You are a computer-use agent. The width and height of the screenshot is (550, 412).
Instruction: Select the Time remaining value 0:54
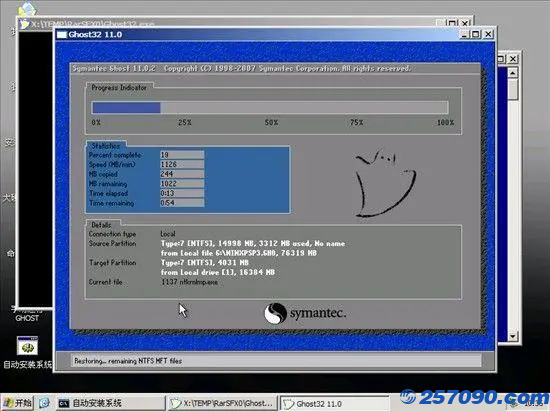point(182,203)
